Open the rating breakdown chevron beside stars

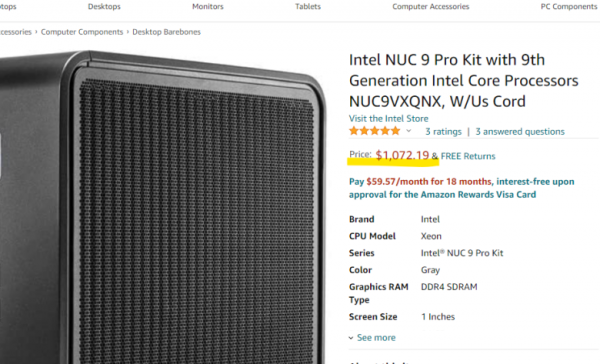pos(409,131)
